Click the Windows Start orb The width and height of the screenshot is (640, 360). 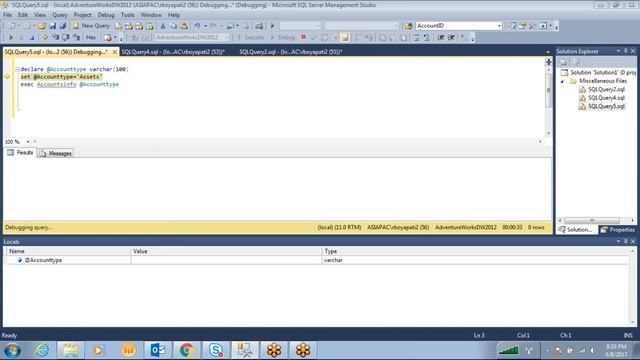coord(12,350)
